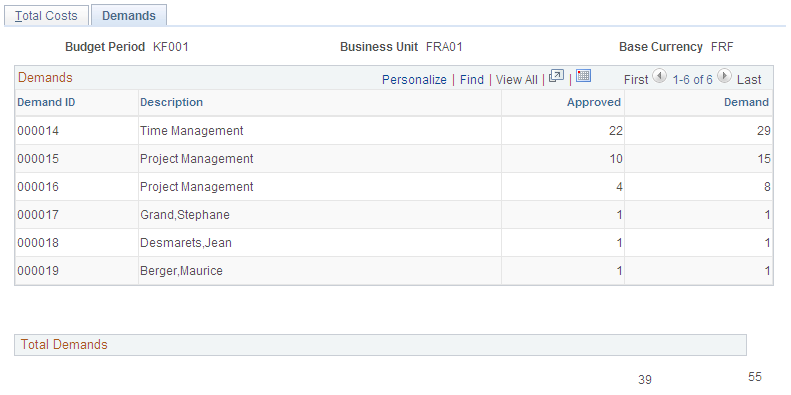Click demand value 8 in row 000016
Viewport: 791px width, 395px height.
click(767, 187)
